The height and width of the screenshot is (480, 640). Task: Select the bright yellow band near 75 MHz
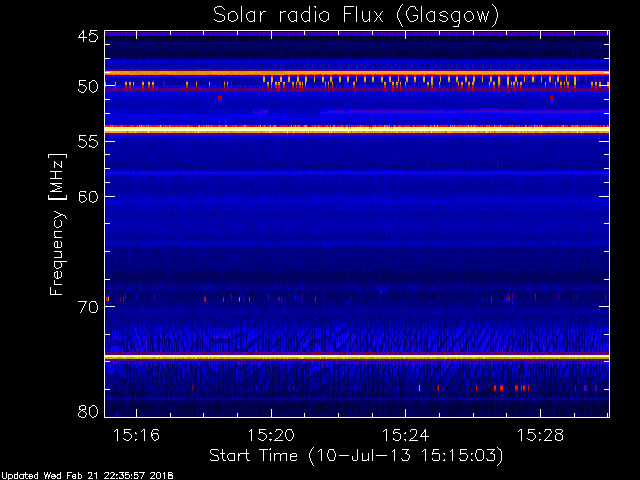[x=355, y=356]
